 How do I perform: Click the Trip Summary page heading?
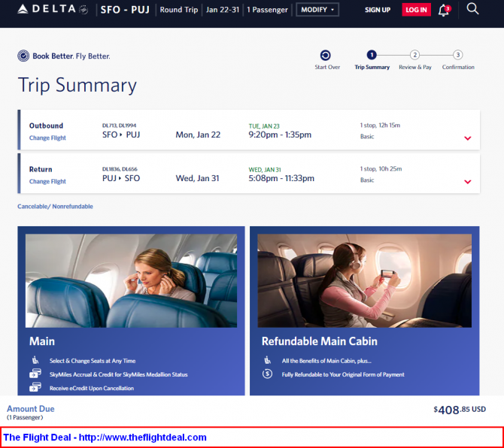pos(77,86)
